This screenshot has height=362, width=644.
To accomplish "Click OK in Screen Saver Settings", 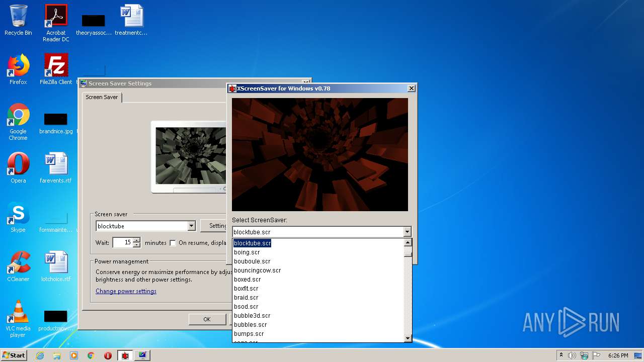I will (207, 319).
